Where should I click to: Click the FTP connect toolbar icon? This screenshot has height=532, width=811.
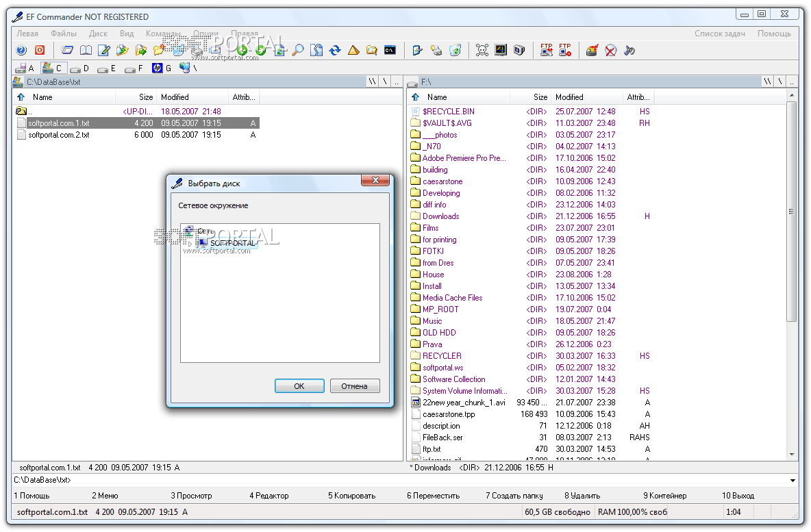547,50
